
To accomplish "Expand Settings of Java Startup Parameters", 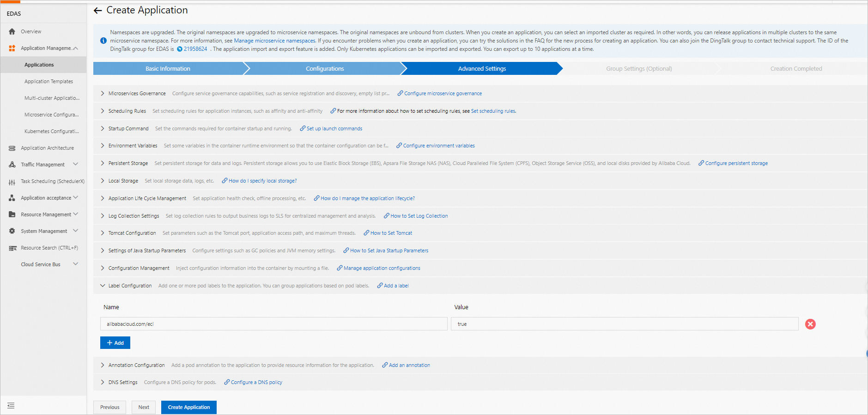I will (103, 250).
